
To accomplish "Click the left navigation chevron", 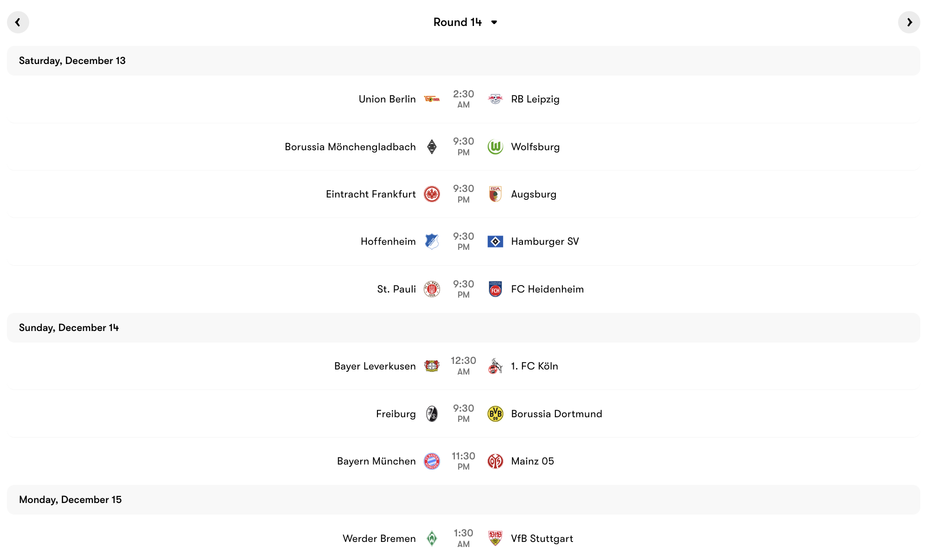I will point(18,22).
